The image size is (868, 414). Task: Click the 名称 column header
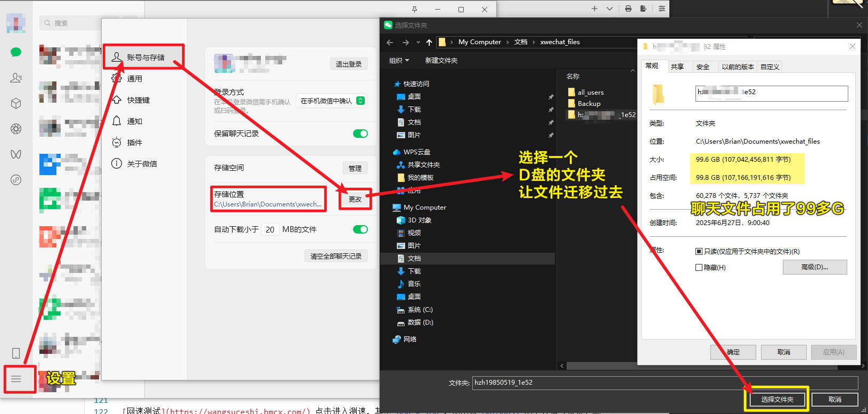pyautogui.click(x=573, y=77)
